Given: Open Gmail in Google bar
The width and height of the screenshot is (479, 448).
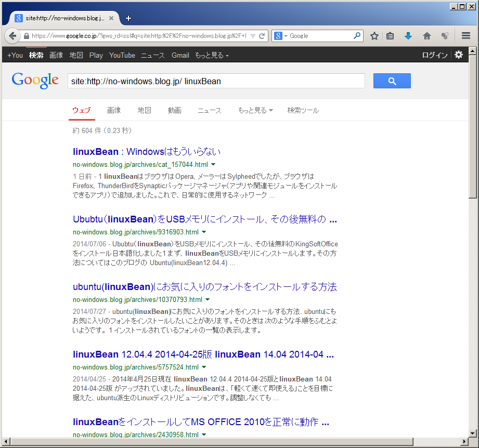Looking at the screenshot, I should [180, 55].
